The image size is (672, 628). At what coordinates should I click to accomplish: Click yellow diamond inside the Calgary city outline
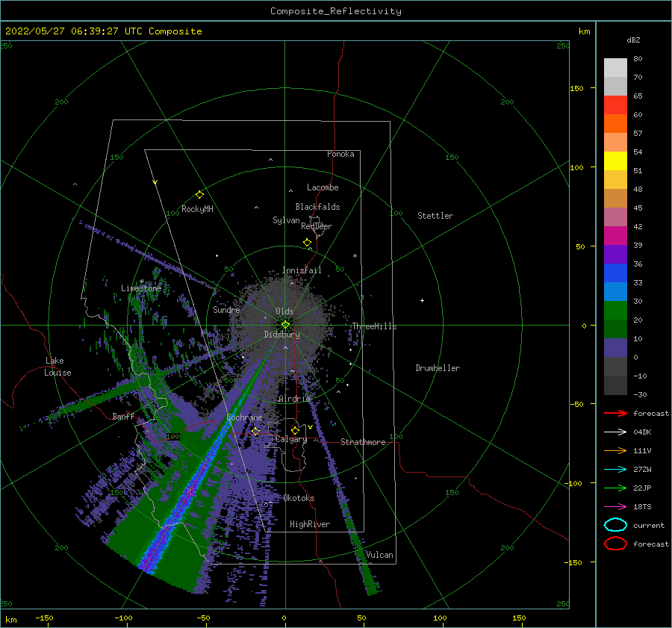295,430
